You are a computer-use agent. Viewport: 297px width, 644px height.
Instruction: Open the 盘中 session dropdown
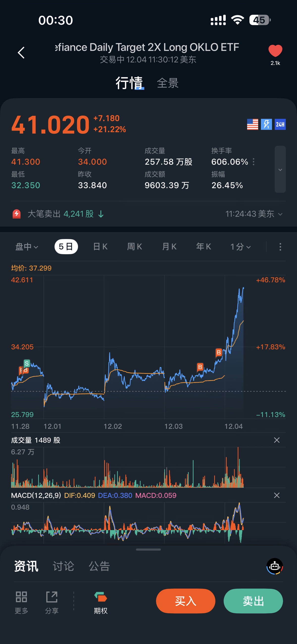click(x=27, y=247)
